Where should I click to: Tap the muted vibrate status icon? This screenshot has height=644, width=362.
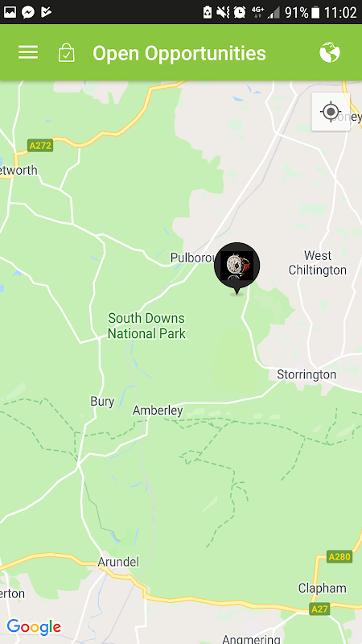(223, 12)
